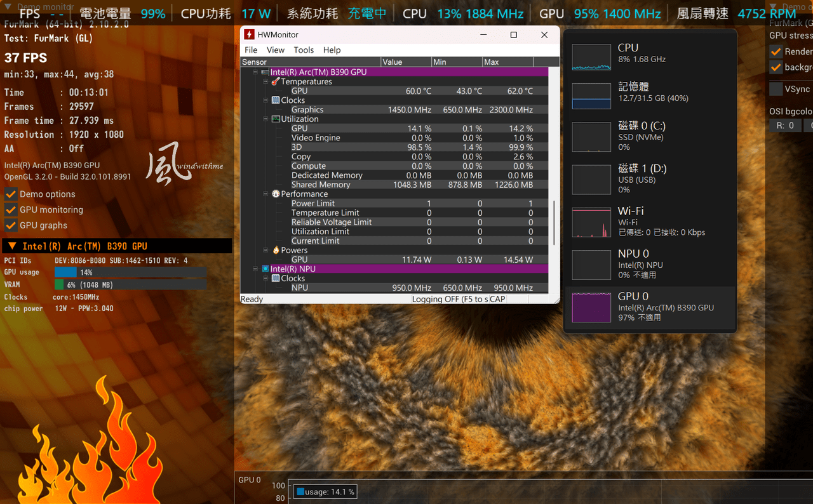Screen dimensions: 813x504
Task: Collapse the Utilization tree branch
Action: (266, 119)
